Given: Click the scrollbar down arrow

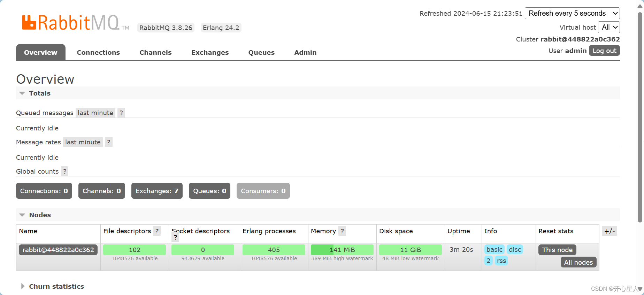Looking at the screenshot, I should 640,289.
